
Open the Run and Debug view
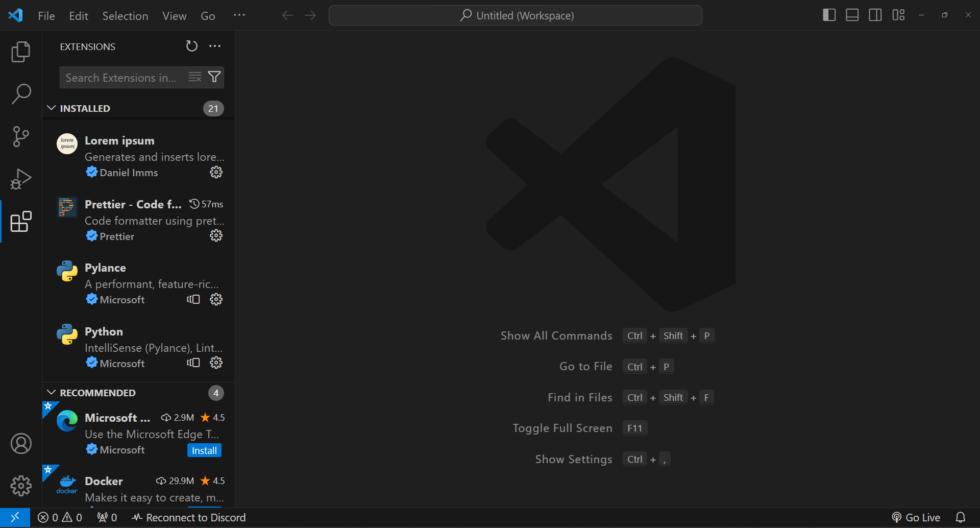(x=21, y=179)
